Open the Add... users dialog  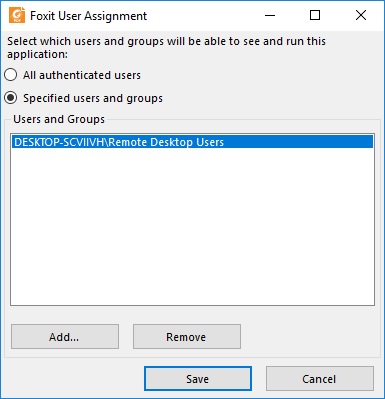click(x=65, y=337)
